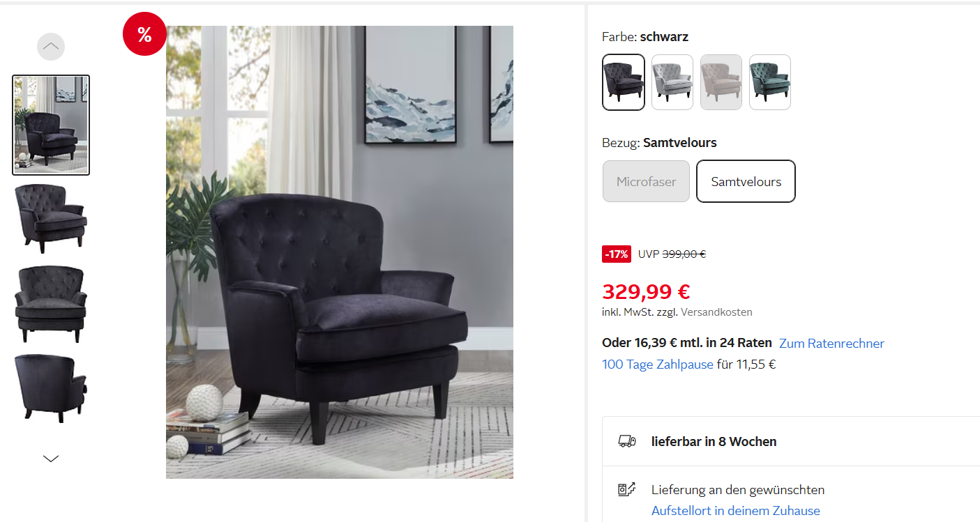Select the first room scene thumbnail
The width and height of the screenshot is (980, 522).
coord(51,125)
